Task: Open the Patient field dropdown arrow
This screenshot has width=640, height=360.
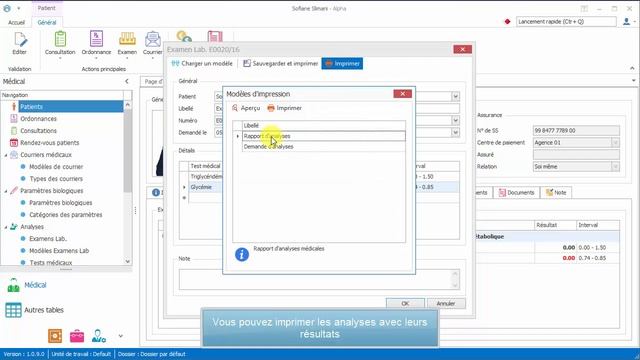Action: (x=455, y=97)
